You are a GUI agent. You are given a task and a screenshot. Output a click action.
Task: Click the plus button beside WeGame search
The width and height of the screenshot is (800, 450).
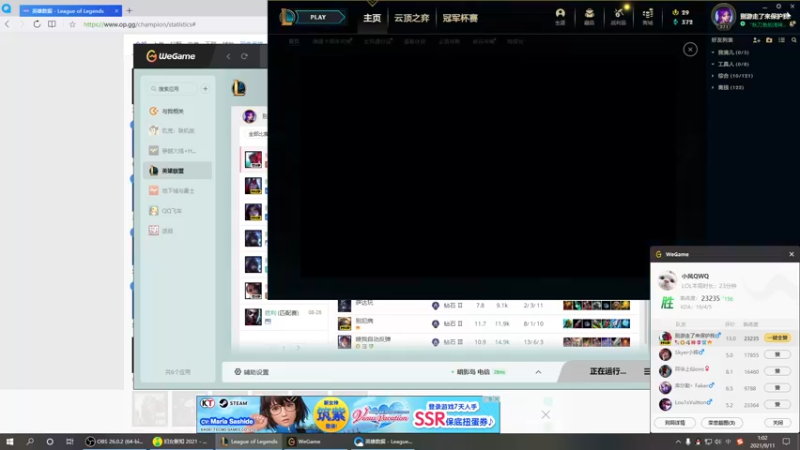point(205,89)
